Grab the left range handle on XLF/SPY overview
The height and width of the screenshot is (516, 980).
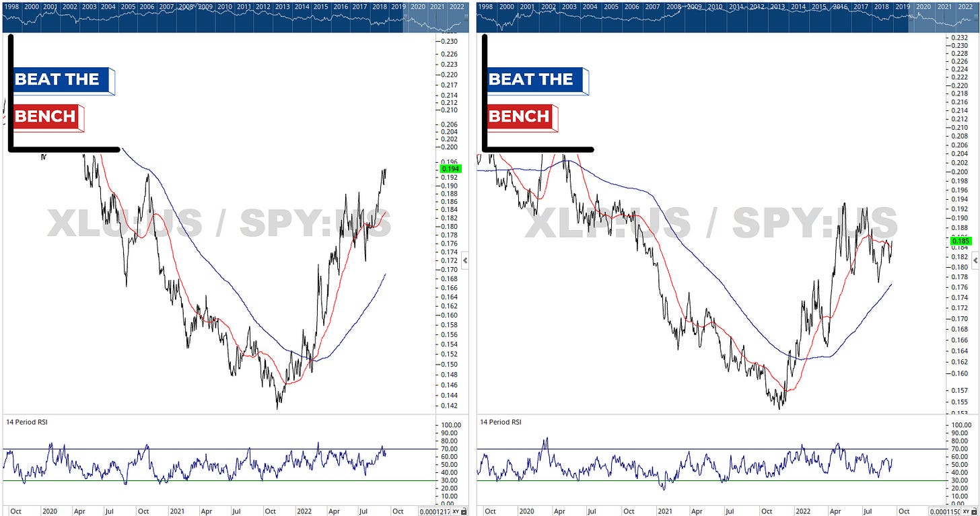pyautogui.click(x=910, y=17)
